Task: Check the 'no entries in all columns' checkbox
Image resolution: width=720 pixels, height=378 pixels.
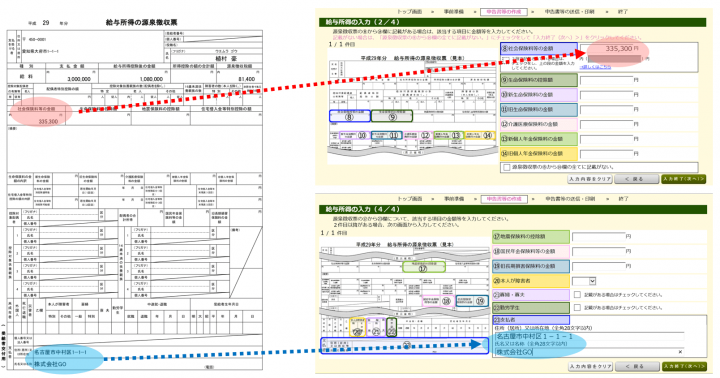Action: click(x=506, y=167)
